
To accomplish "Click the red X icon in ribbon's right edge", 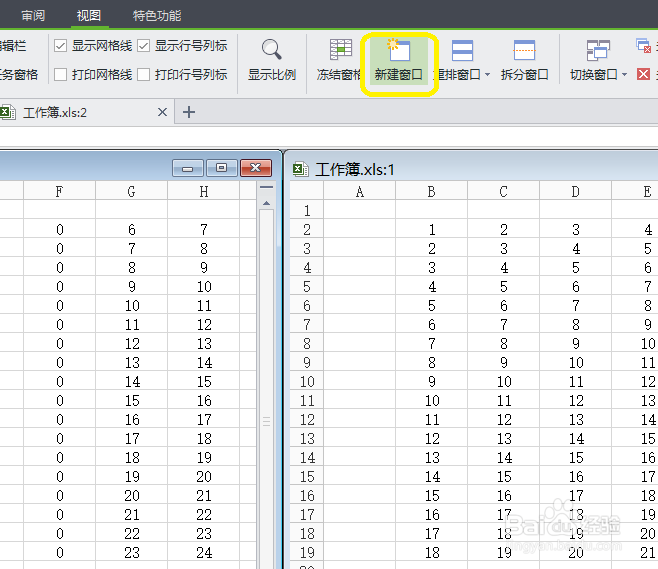I will 643,74.
